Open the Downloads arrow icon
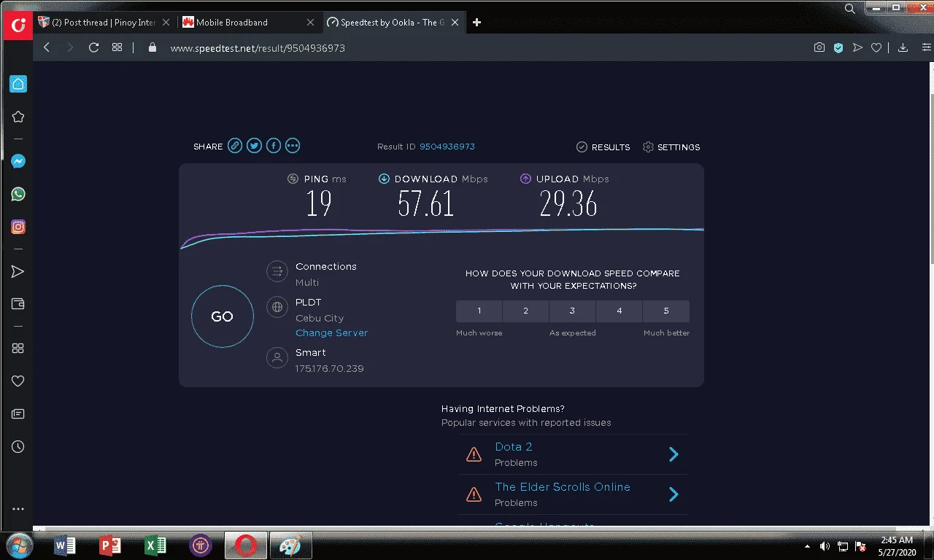 903,47
